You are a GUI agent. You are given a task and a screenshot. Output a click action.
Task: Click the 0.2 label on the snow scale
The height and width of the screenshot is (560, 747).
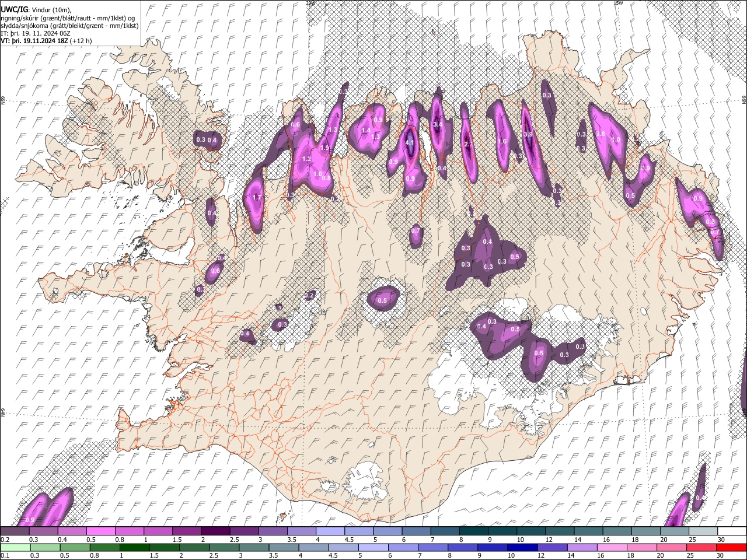[5, 540]
